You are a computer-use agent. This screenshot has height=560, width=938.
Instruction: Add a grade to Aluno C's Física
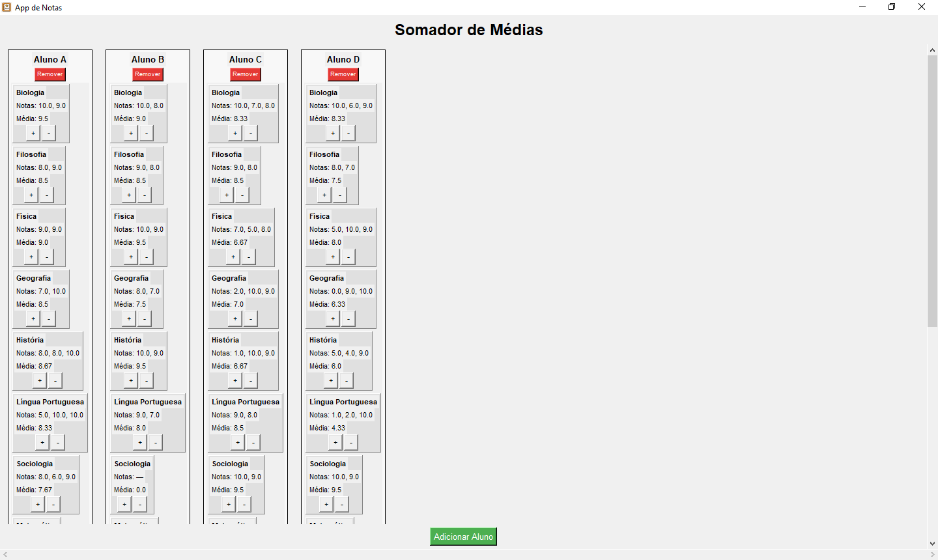pos(233,257)
